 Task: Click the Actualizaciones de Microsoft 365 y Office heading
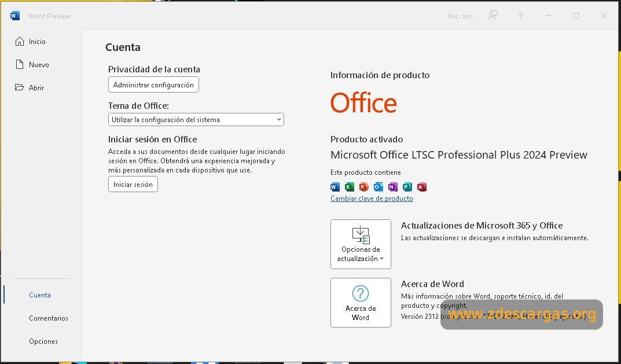point(482,226)
